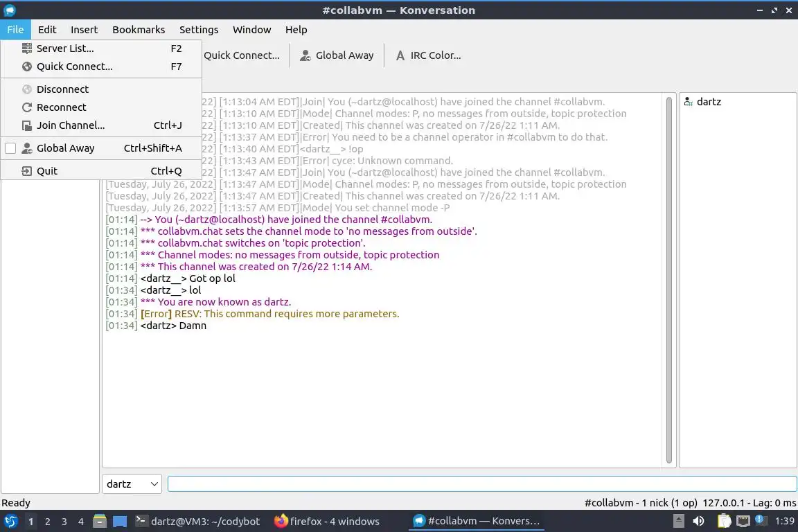798x532 pixels.
Task: Click the status bar '#collabvm - 1 nick (1 op)' text
Action: (641, 503)
